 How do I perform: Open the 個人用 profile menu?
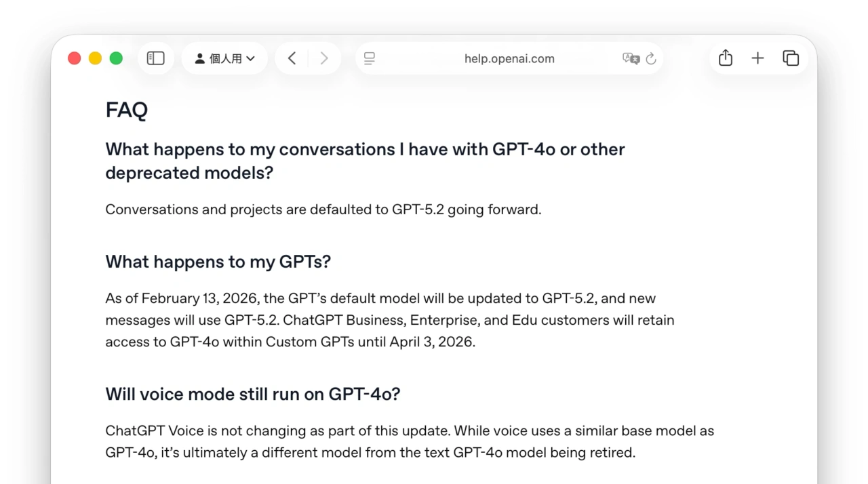click(x=224, y=58)
